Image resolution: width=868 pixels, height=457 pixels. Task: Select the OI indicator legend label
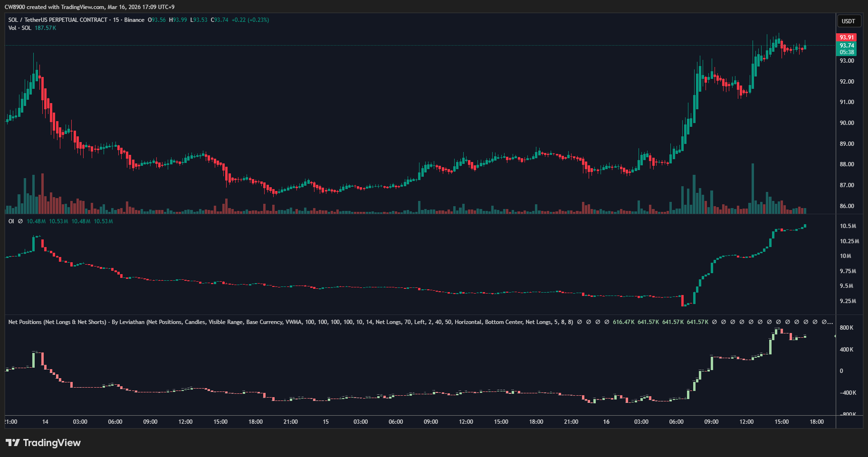point(11,221)
